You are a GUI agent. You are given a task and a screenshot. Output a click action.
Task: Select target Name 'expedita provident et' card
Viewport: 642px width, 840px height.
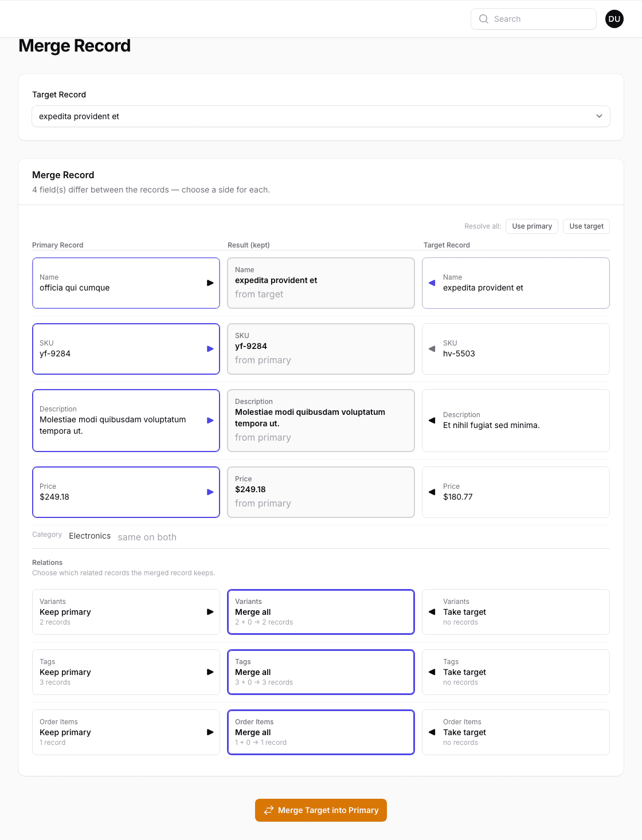tap(516, 283)
